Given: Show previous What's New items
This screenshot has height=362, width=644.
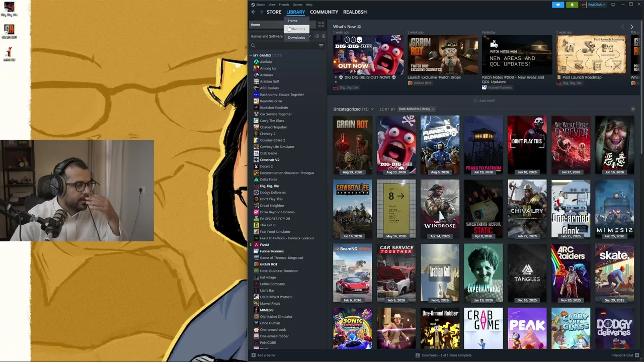Looking at the screenshot, I should 622,27.
